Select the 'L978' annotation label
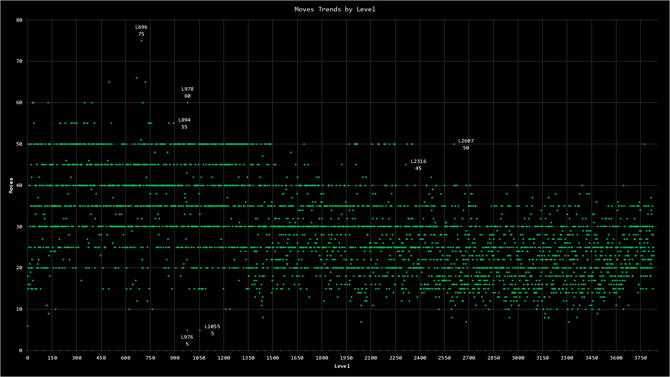This screenshot has width=670, height=377. click(187, 89)
